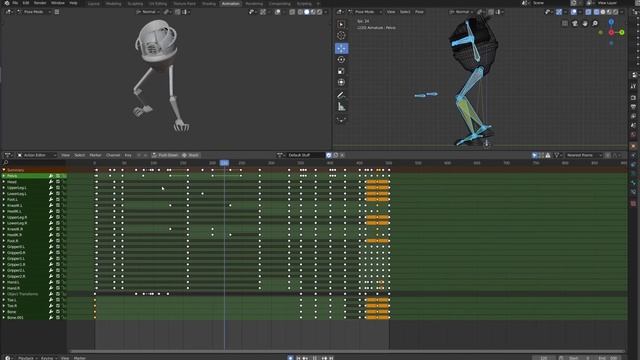Toggle mute checkbox on Foot.L channel
Image resolution: width=640 pixels, height=360 pixels.
point(58,200)
